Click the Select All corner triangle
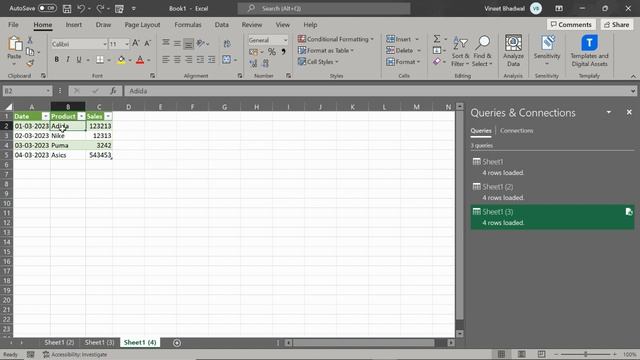Viewport: 640px width, 360px height. tap(8, 107)
